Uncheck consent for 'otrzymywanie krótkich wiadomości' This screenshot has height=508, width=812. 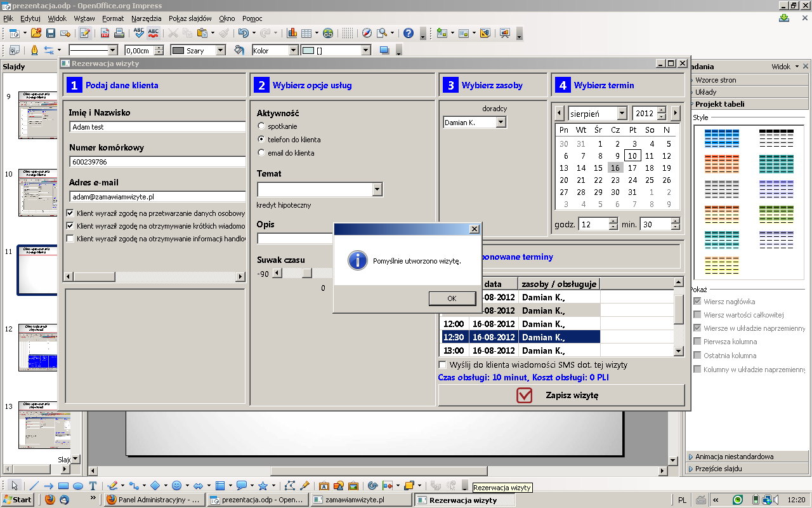pos(70,226)
